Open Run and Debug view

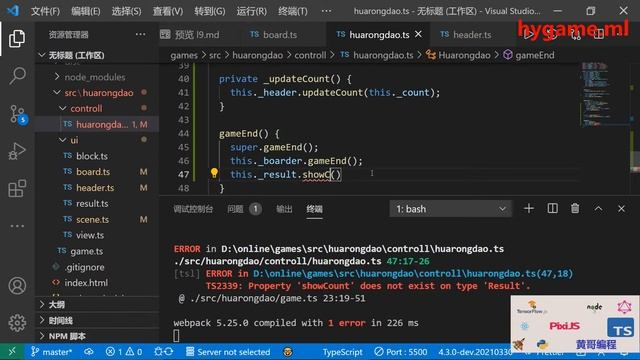pyautogui.click(x=17, y=151)
